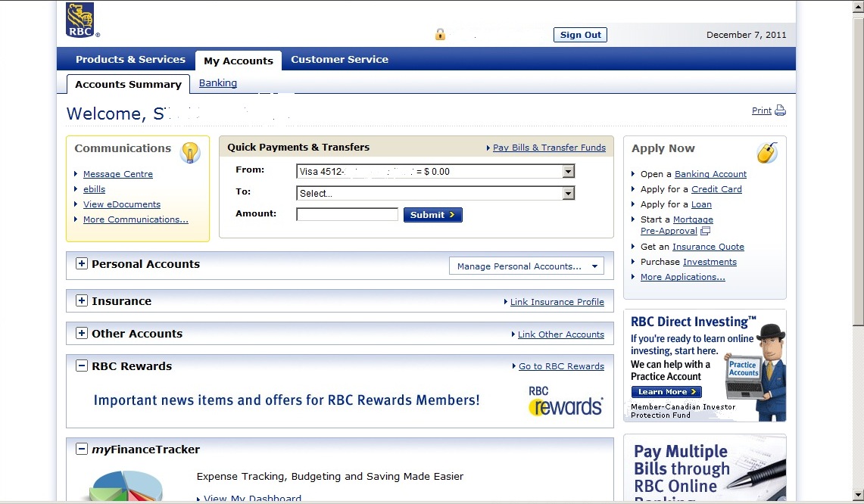Open the Customer Service tab

(x=339, y=59)
